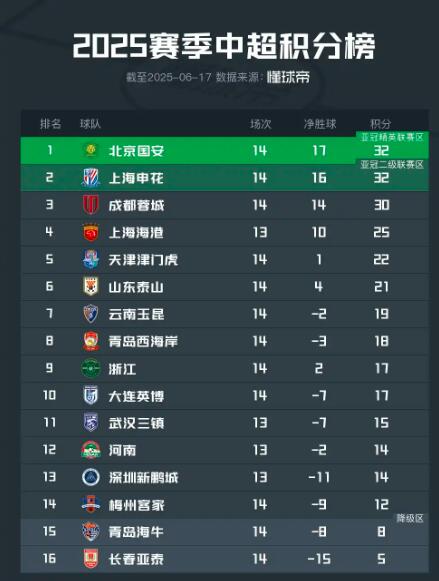Screen dimensions: 439x581
Task: Click the 排名 column header
Action: point(51,124)
